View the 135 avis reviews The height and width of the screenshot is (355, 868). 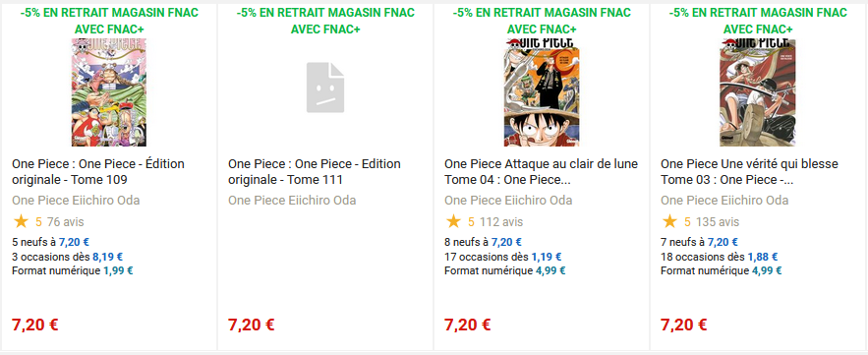[718, 222]
